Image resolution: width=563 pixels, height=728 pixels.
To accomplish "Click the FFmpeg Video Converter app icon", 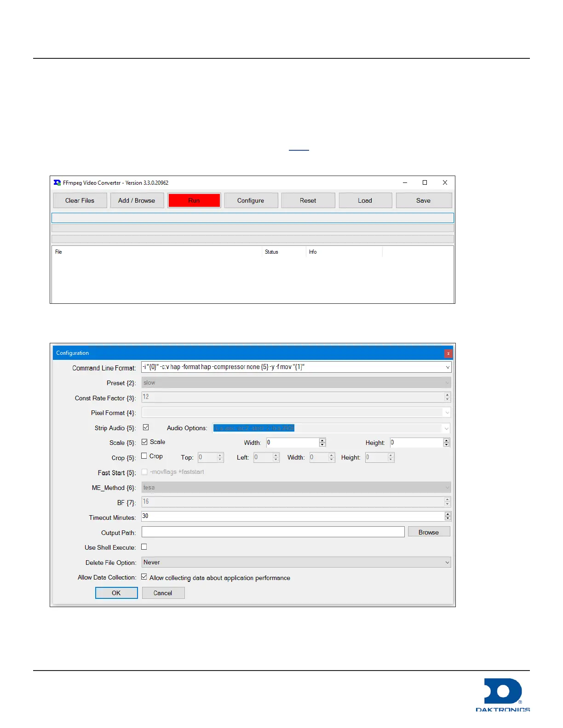I will (x=57, y=182).
